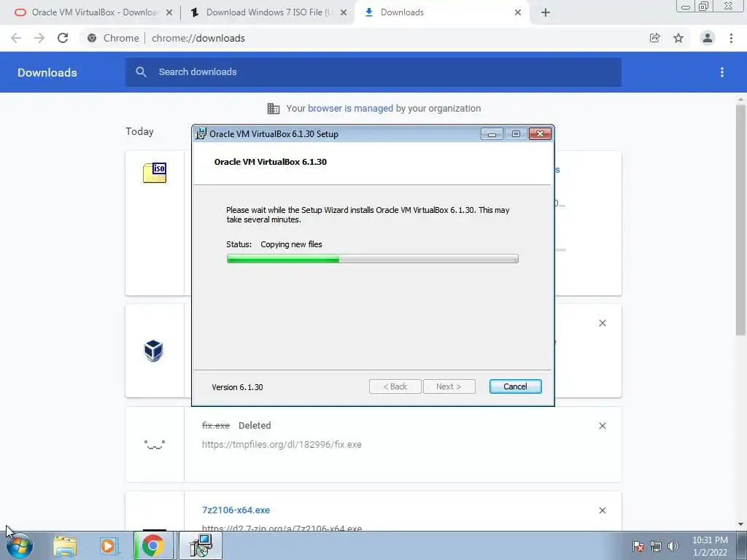Click the Search downloads field
This screenshot has width=747, height=560.
point(373,72)
